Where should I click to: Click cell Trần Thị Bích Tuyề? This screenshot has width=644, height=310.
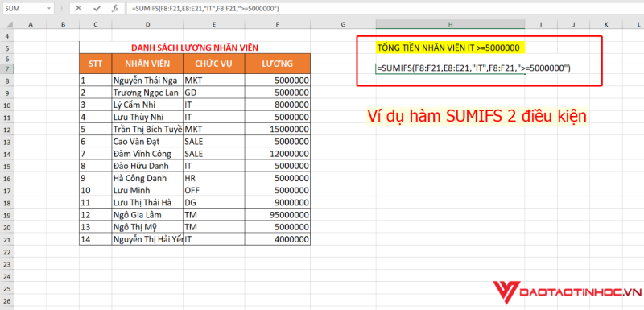[x=147, y=130]
